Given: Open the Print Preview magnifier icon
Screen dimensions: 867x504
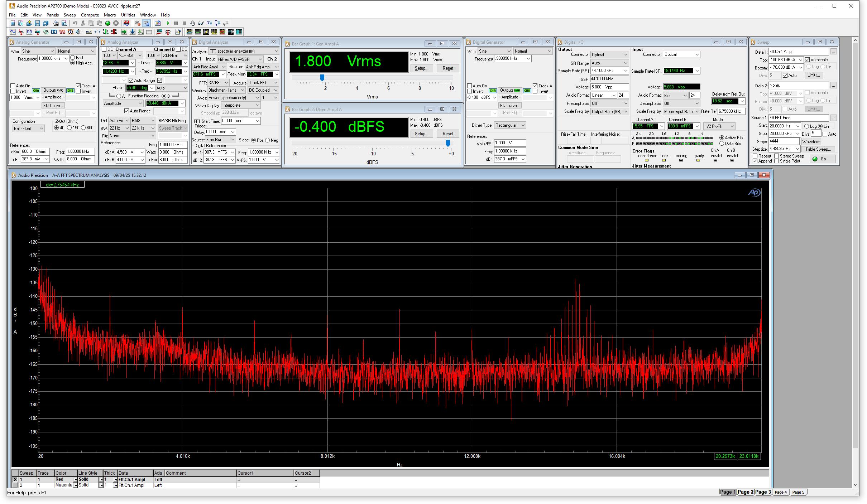Looking at the screenshot, I should pyautogui.click(x=64, y=23).
